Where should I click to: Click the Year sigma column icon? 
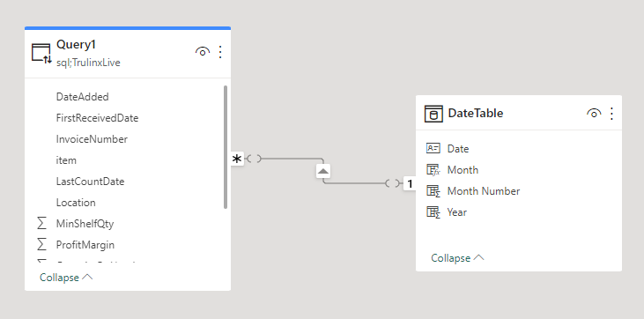point(433,212)
